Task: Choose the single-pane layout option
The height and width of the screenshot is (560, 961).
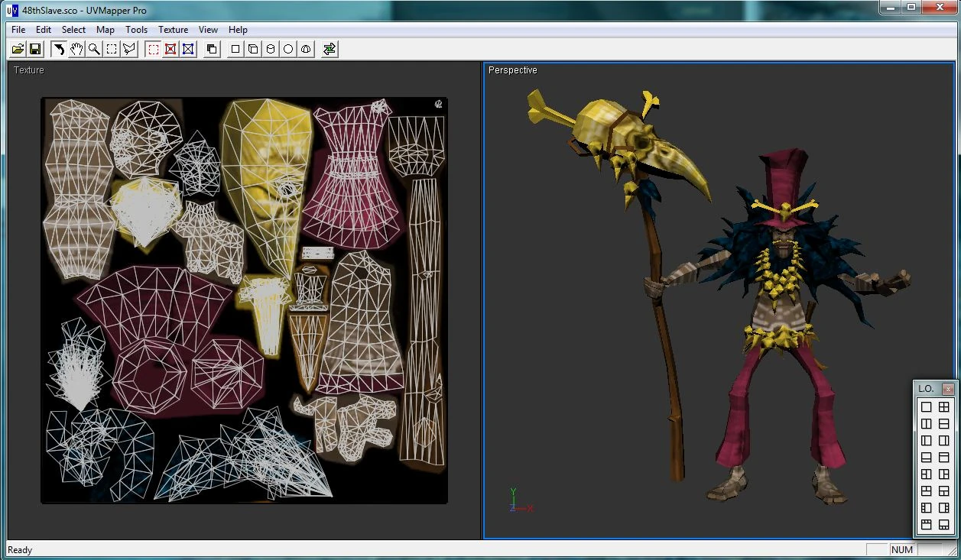Action: [x=927, y=407]
